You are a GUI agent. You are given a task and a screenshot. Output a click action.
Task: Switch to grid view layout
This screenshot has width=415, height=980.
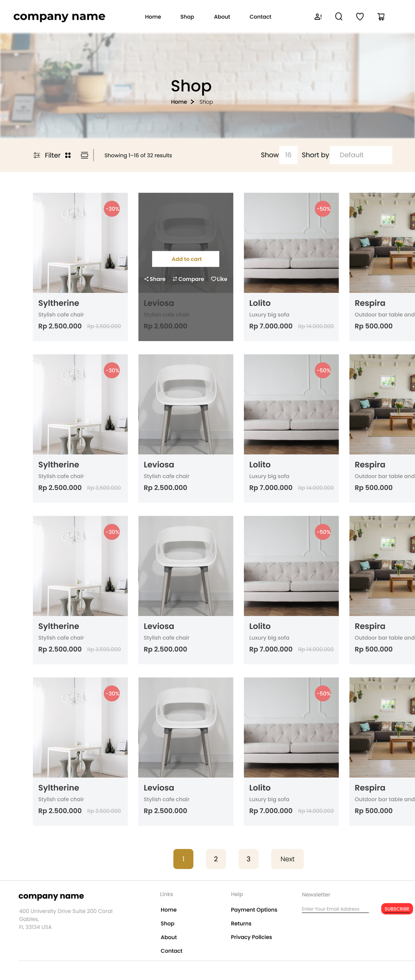[x=68, y=155]
